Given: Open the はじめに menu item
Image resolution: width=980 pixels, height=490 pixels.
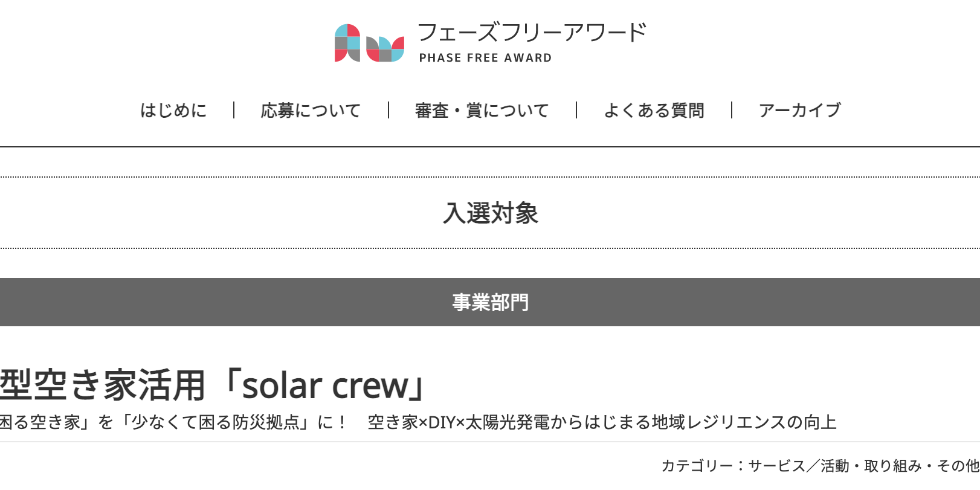Looking at the screenshot, I should pos(173,111).
